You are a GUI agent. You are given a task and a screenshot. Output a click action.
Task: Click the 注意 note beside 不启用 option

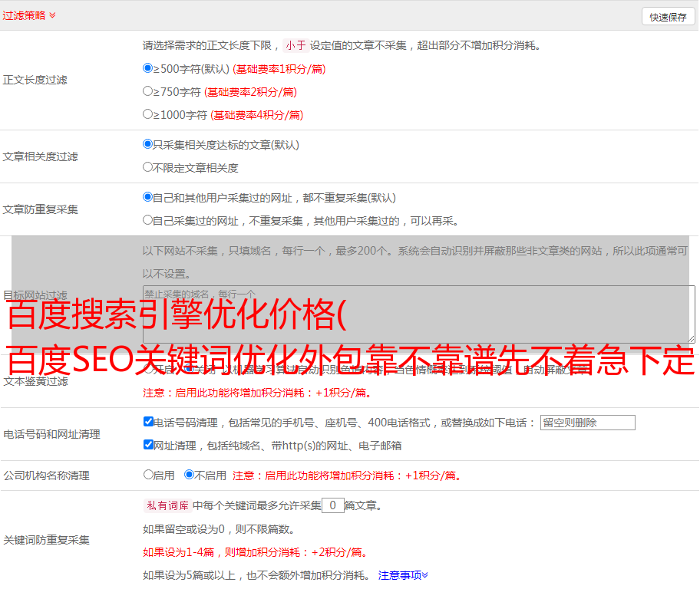click(x=347, y=475)
